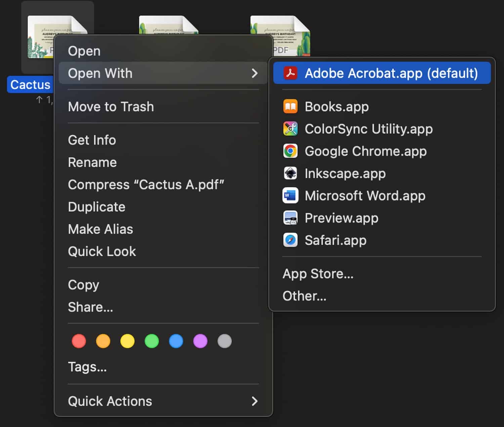The width and height of the screenshot is (504, 427).
Task: Apply the red tag color
Action: (79, 341)
